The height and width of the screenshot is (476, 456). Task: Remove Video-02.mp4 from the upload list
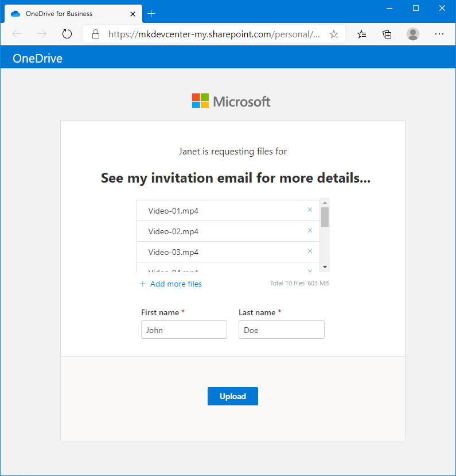tap(310, 231)
